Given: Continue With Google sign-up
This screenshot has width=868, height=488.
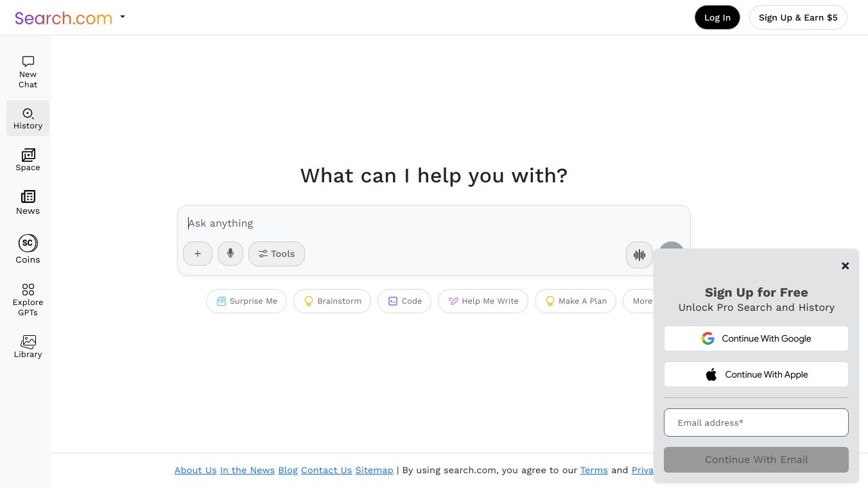Looking at the screenshot, I should 756,338.
